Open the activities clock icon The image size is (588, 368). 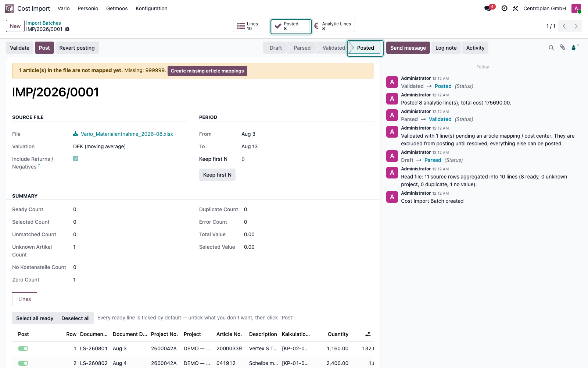tap(505, 8)
